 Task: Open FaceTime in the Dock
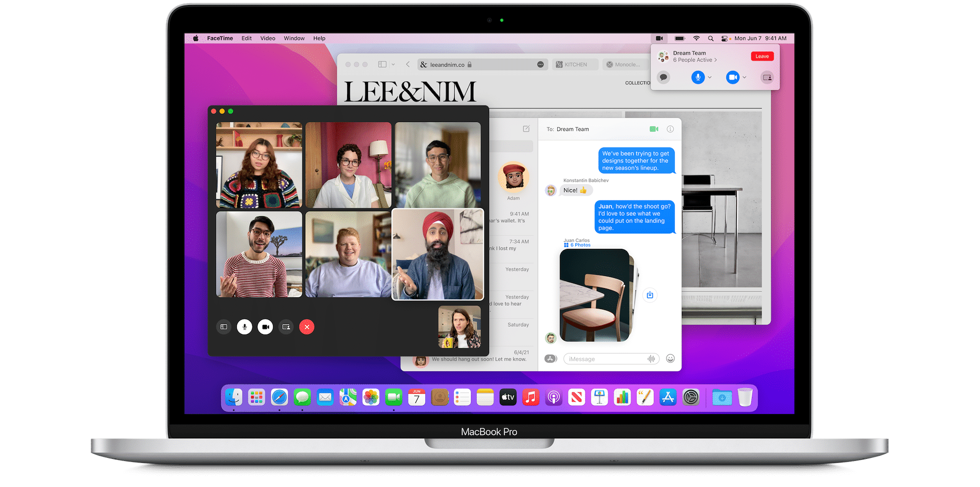pyautogui.click(x=394, y=397)
